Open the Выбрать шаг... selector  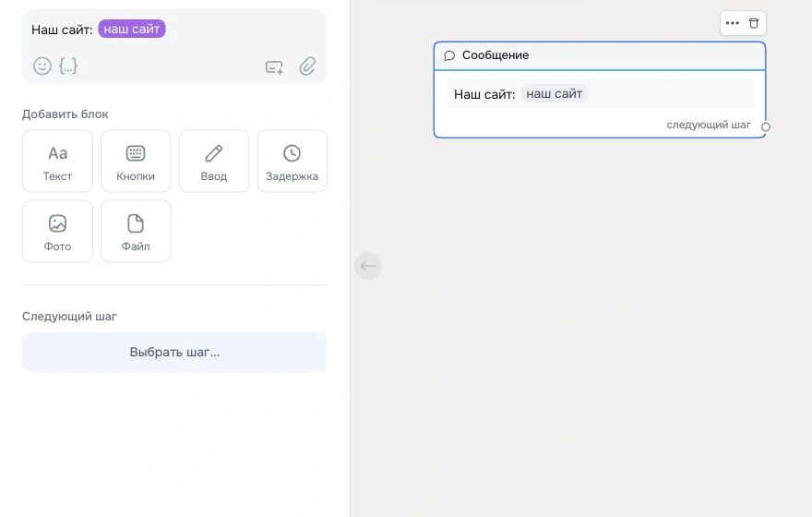174,353
